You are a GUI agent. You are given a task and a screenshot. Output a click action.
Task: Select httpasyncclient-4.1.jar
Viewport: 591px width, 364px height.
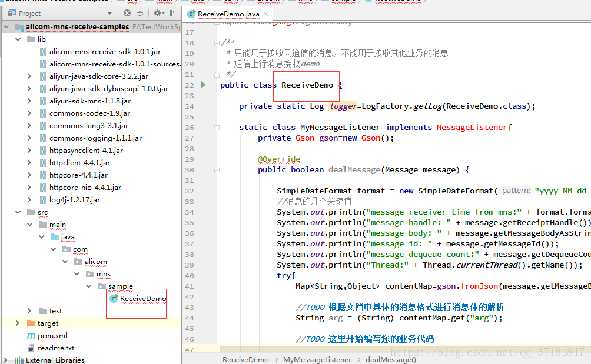point(86,150)
